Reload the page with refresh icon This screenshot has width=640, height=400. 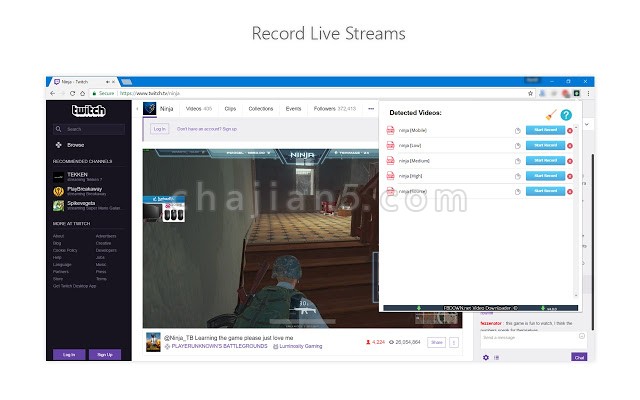coord(72,93)
